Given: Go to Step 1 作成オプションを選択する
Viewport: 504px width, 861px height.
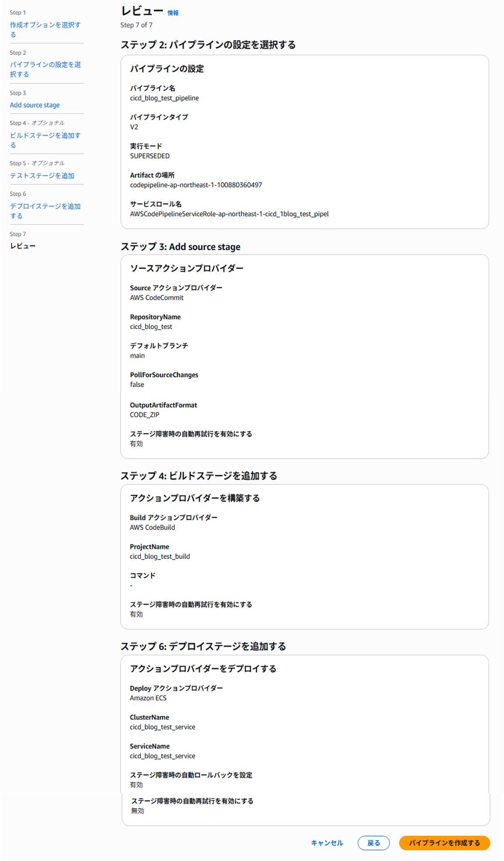Looking at the screenshot, I should pos(45,30).
